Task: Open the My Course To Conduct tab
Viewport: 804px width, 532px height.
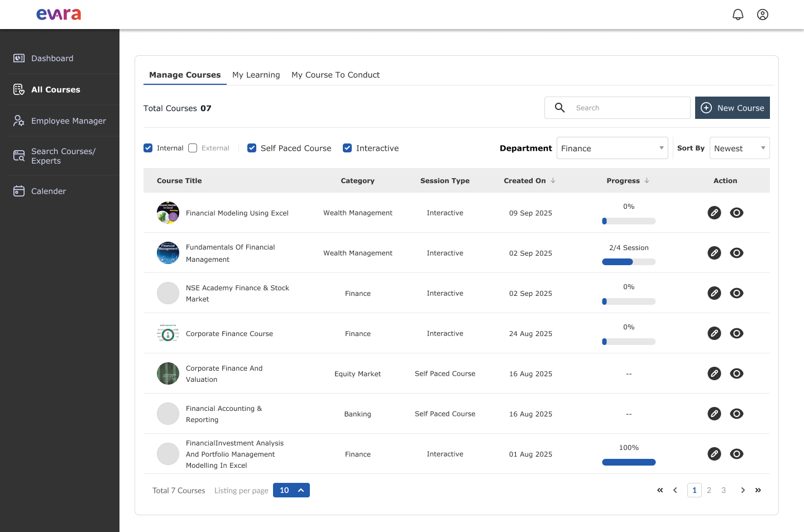Action: (335, 74)
